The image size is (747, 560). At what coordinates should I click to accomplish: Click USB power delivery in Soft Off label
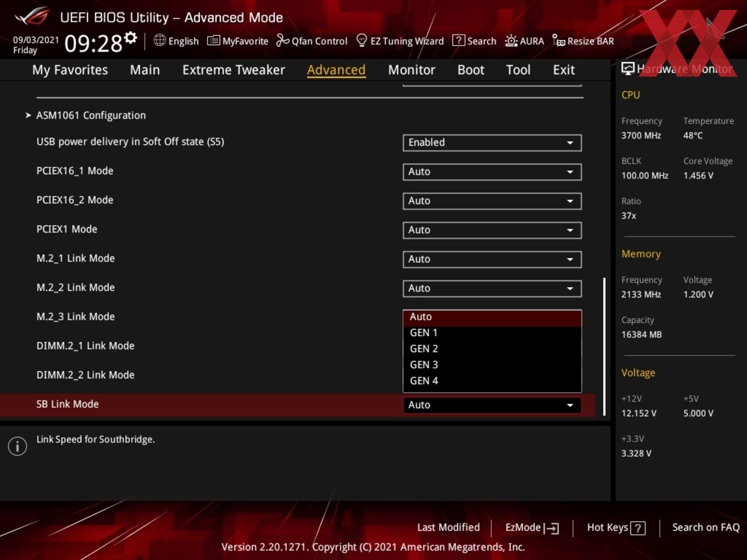coord(130,142)
